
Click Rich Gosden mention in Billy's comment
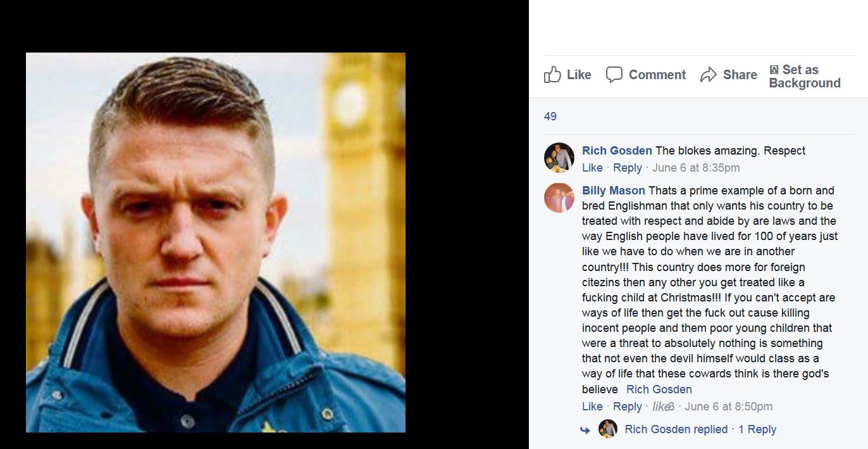click(x=659, y=389)
